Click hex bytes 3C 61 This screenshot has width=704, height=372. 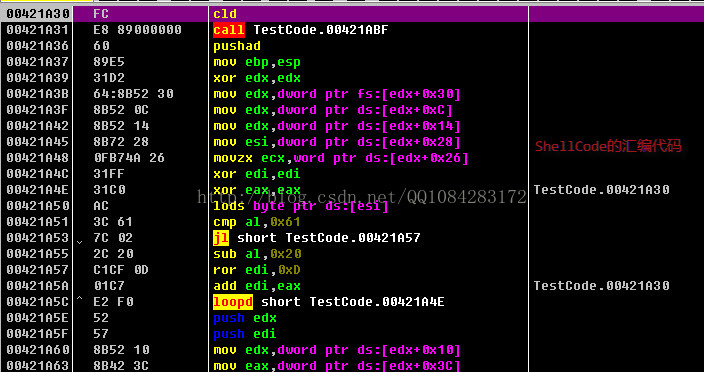[x=113, y=222]
